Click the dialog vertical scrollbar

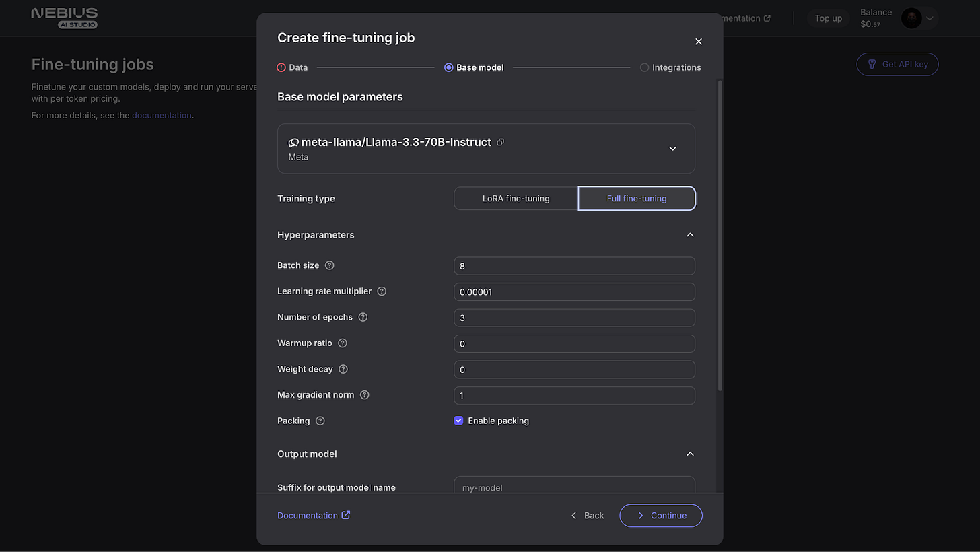point(720,236)
